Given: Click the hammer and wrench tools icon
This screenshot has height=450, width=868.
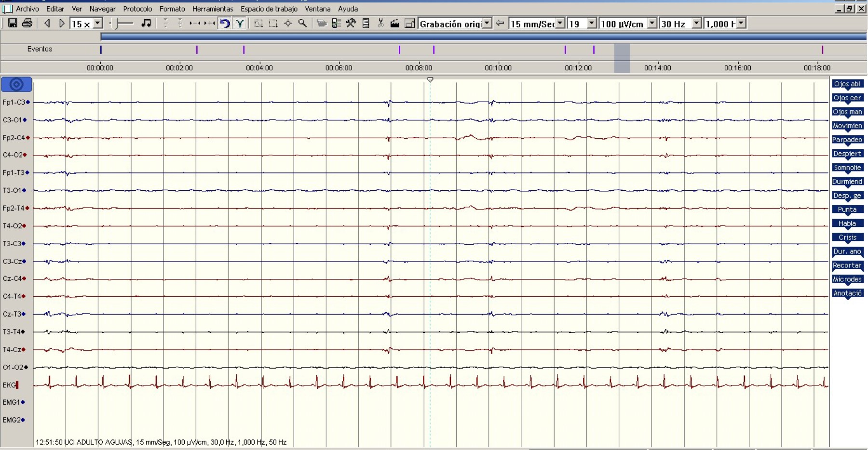Looking at the screenshot, I should (351, 23).
